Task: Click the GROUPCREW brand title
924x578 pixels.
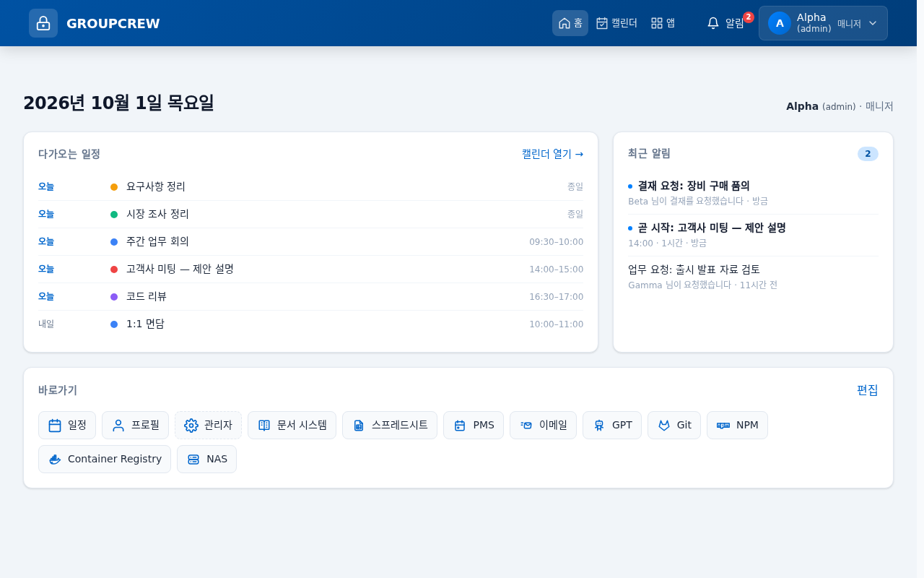Action: click(113, 23)
